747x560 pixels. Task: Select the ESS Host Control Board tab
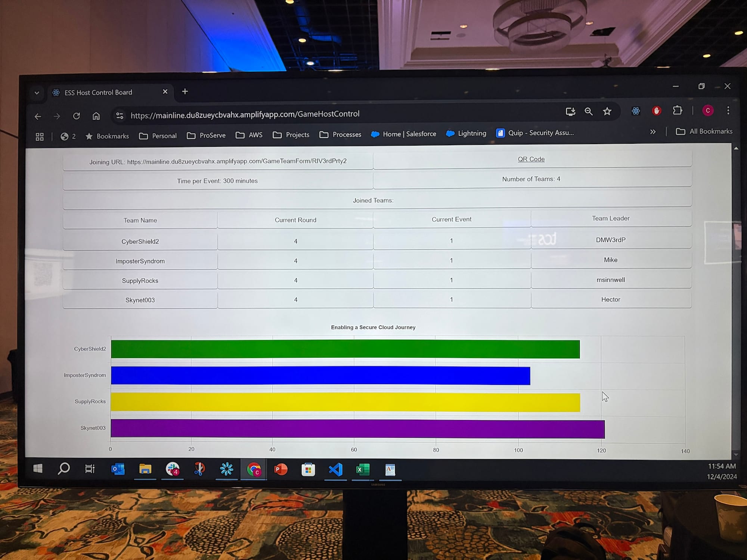(x=110, y=92)
